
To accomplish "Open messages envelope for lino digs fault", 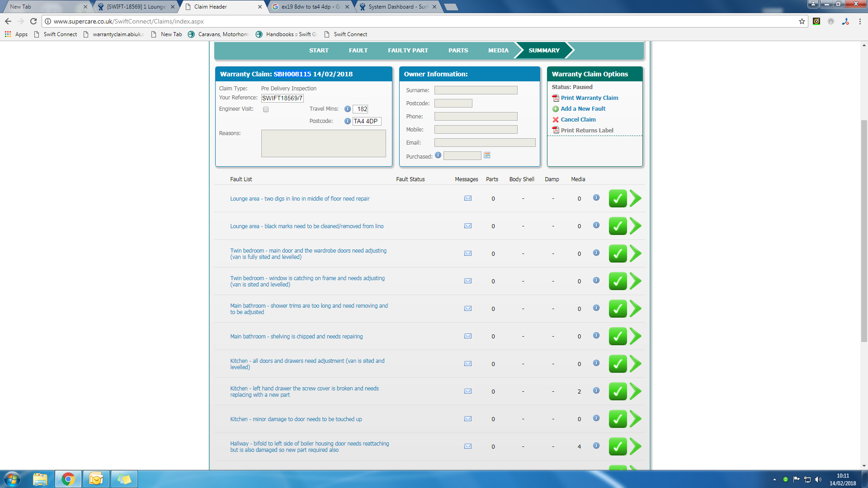I will pos(468,198).
